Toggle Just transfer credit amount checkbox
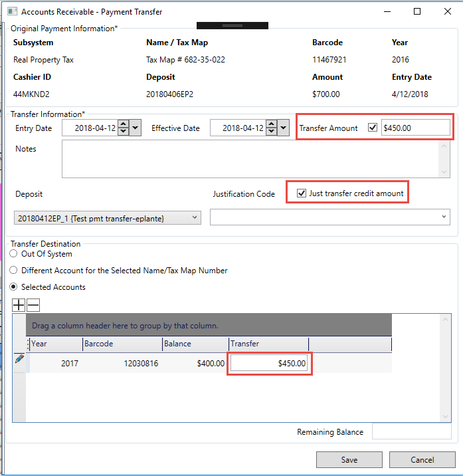The height and width of the screenshot is (476, 463). 302,193
